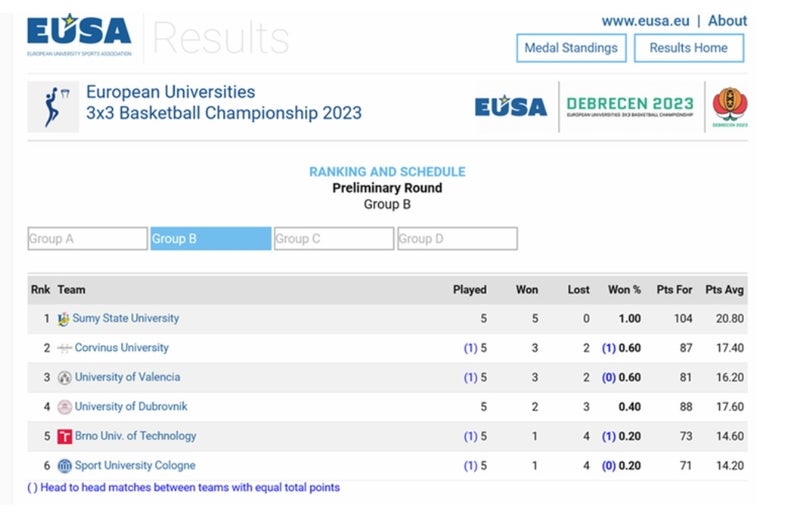Click the Pts For value 71
The image size is (800, 515).
(x=686, y=466)
